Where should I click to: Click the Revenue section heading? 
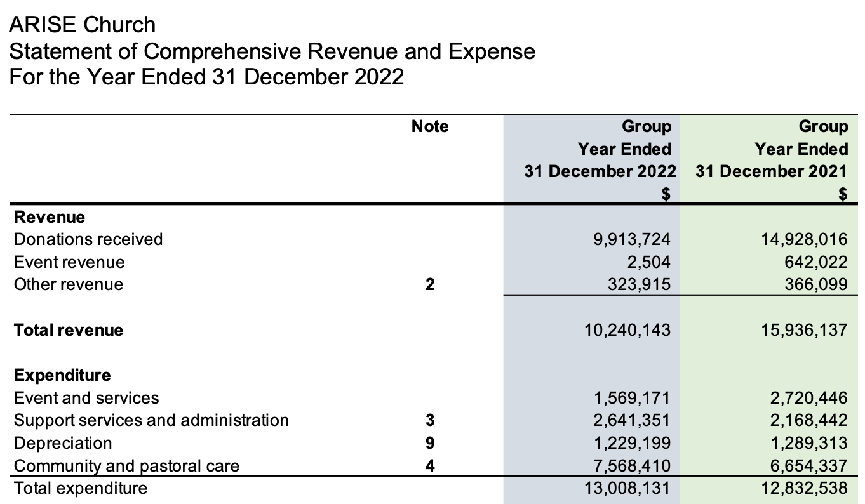50,217
